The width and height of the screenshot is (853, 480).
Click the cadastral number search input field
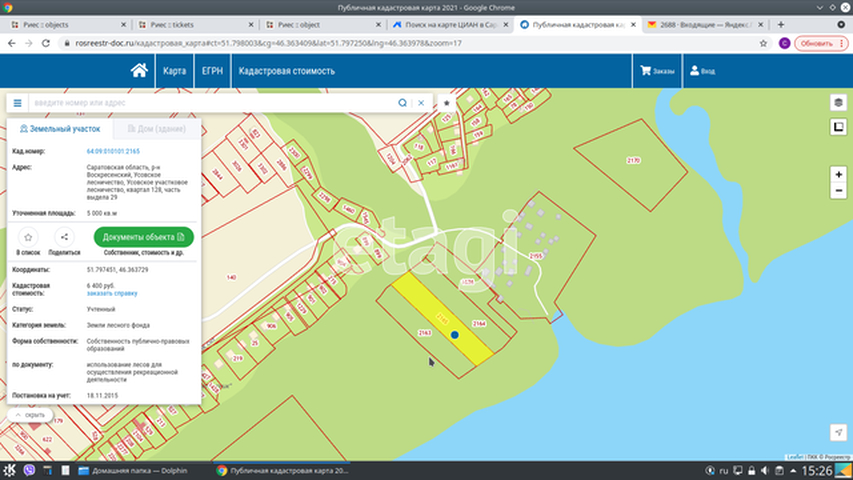[210, 102]
